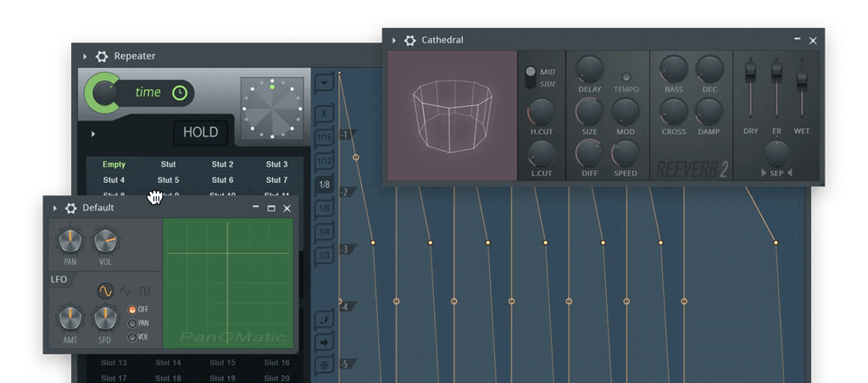Click the 3D room shape display
868x383 pixels.
(453, 116)
